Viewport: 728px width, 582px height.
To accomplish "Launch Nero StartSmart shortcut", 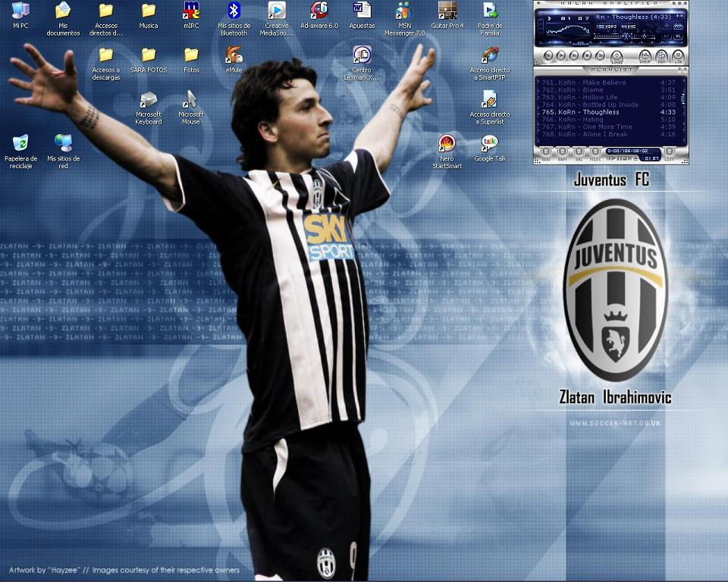I will (447, 152).
